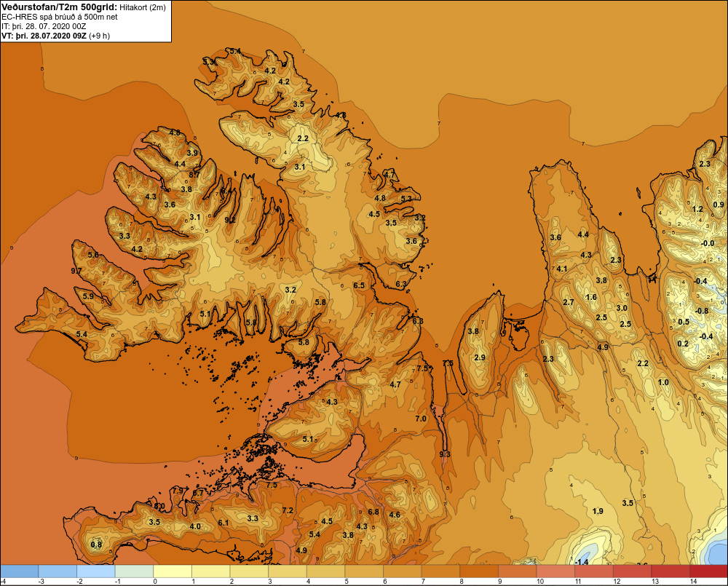
Task: Click the blue legend swatch between -4 and -3
Action: point(20,571)
